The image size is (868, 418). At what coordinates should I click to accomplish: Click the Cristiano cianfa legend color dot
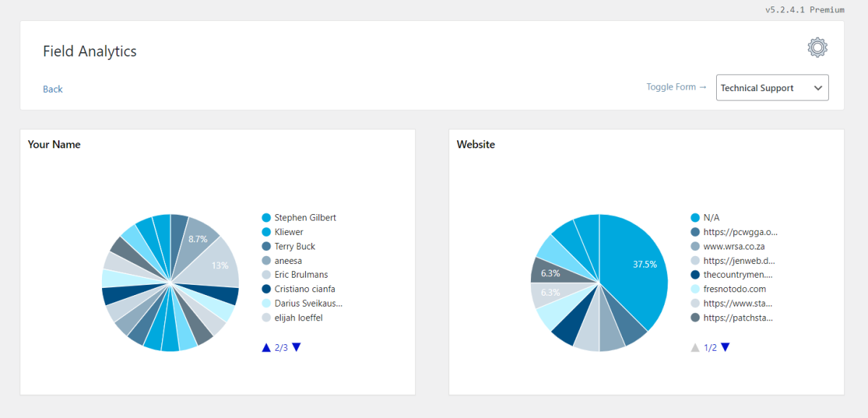(x=266, y=289)
